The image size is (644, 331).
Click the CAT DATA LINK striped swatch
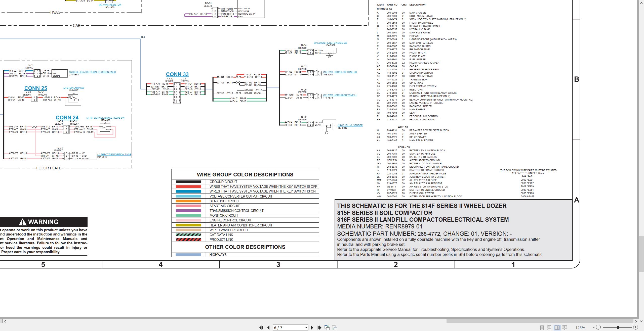188,235
